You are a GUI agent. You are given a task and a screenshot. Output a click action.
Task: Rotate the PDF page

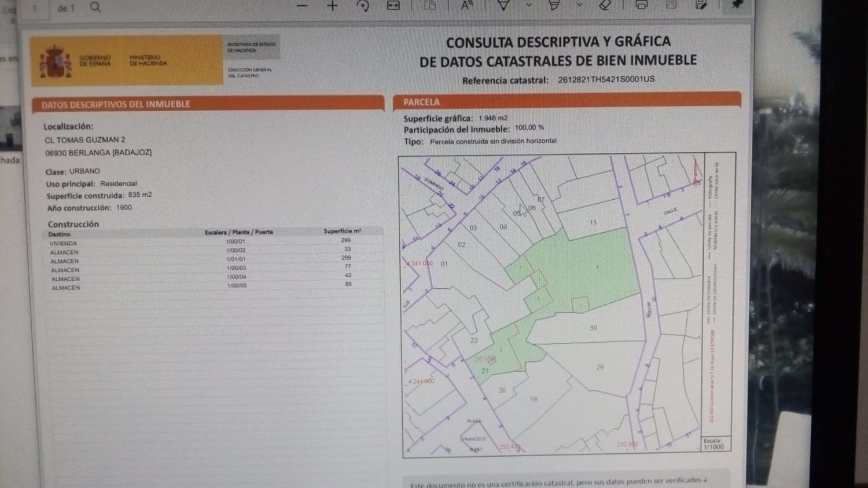pyautogui.click(x=363, y=6)
